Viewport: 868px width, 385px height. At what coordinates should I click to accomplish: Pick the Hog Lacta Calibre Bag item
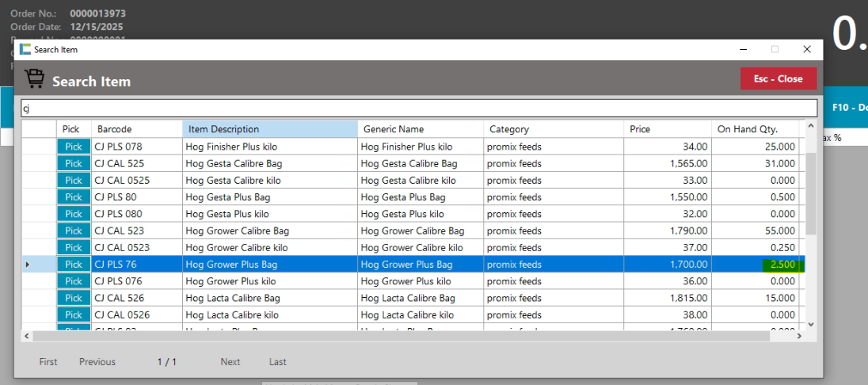coord(74,298)
